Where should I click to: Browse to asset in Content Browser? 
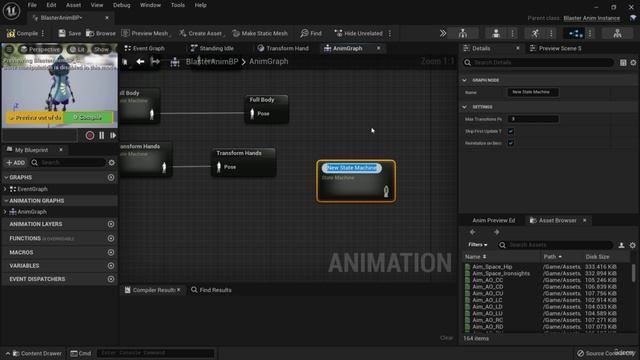[101, 33]
